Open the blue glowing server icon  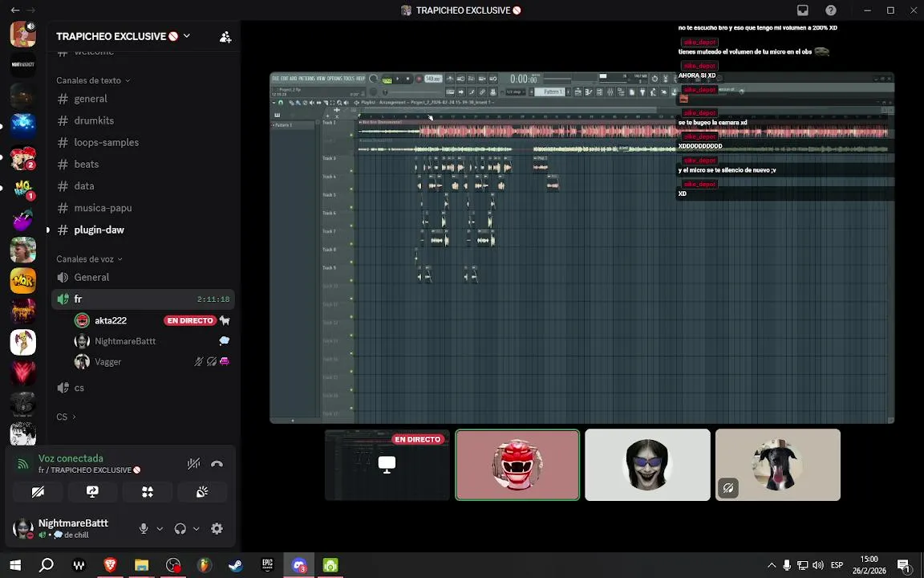click(x=23, y=126)
